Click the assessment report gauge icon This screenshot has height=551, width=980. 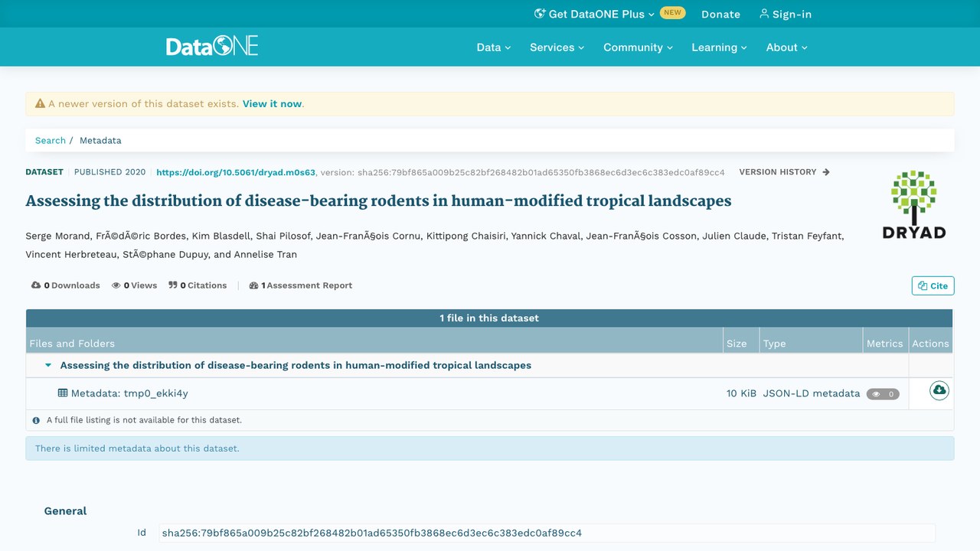tap(254, 285)
